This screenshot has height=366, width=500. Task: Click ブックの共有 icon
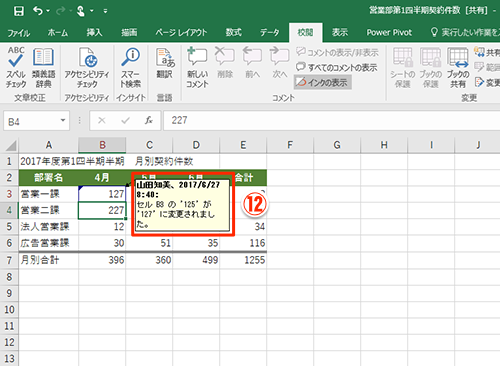pos(458,67)
